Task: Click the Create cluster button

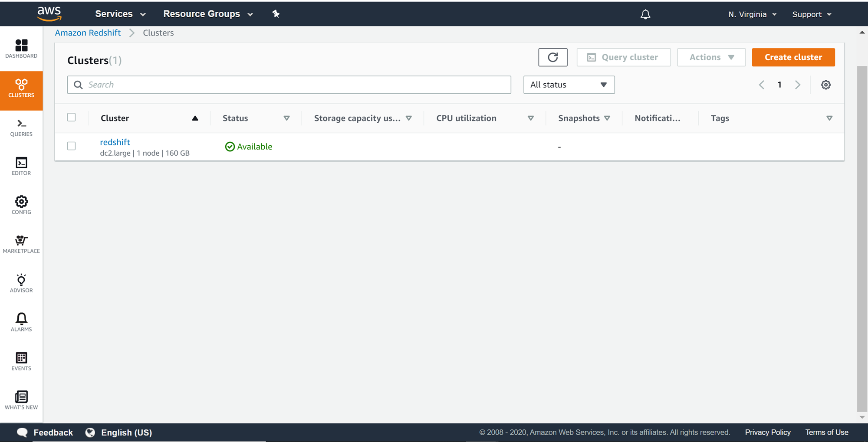Action: point(793,57)
